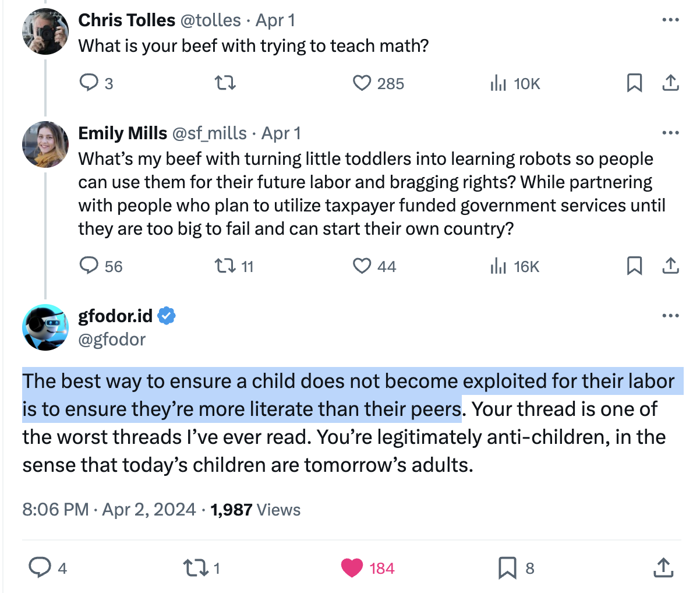Share Chris Tolles' tweet
This screenshot has width=700, height=593.
coord(670,83)
